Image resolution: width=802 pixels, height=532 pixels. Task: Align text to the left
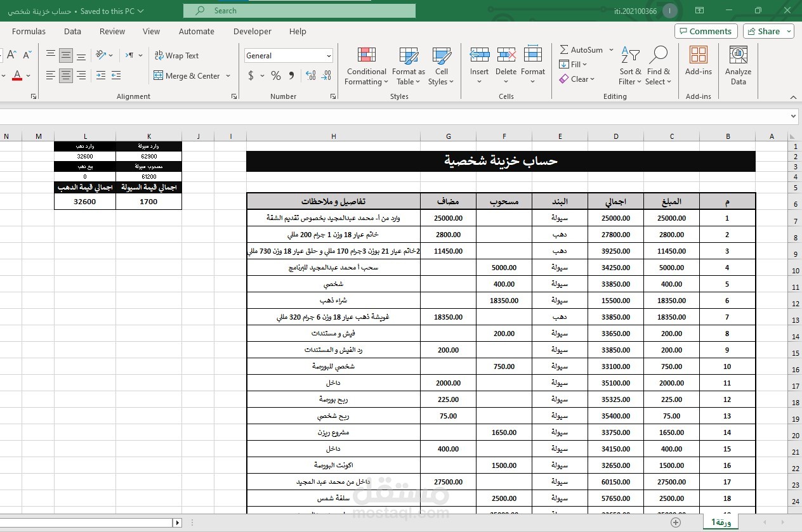click(51, 75)
